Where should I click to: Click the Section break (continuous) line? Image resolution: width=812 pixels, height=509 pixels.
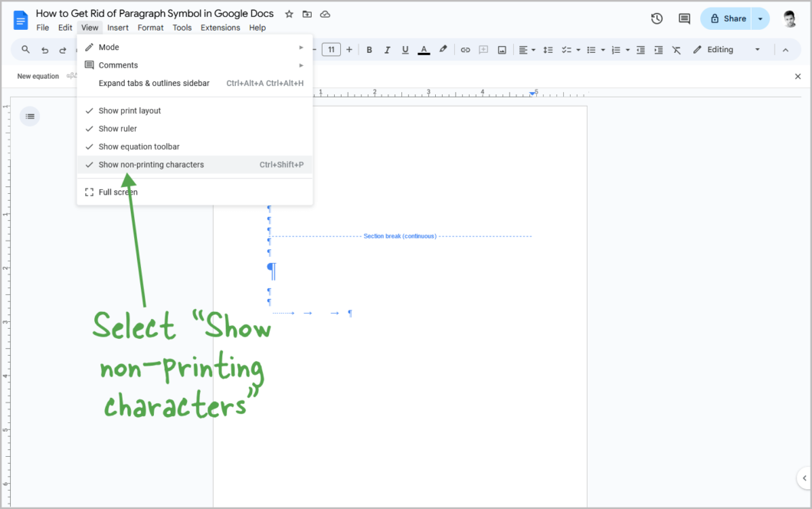401,236
